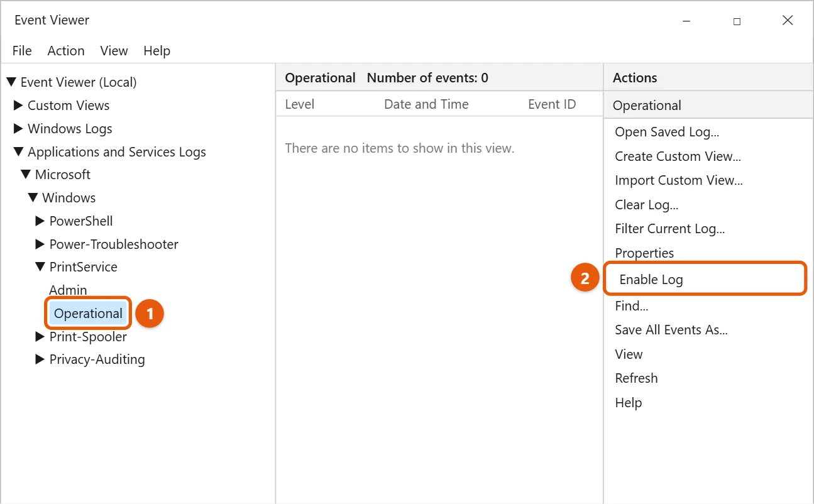Select the Privacy-Auditing tree entry

click(x=97, y=359)
